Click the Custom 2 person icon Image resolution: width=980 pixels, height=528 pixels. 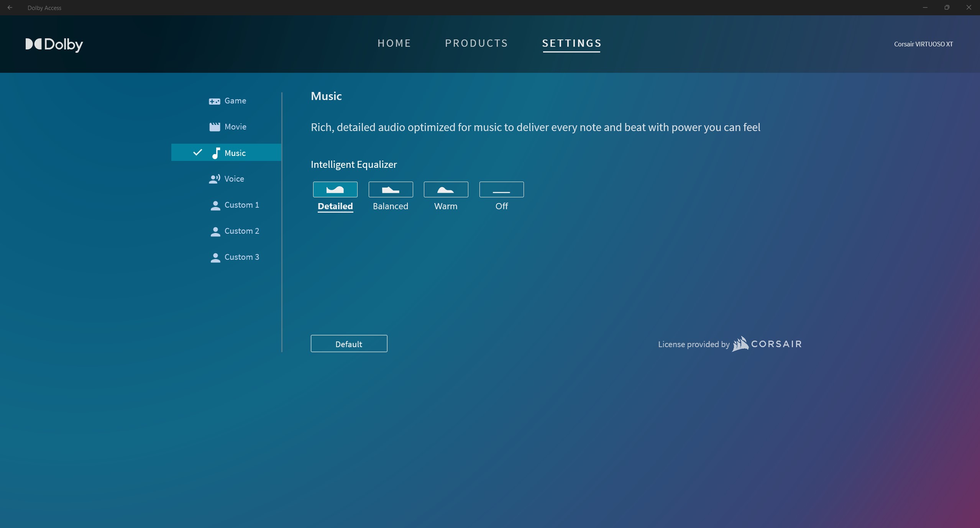[x=215, y=231]
